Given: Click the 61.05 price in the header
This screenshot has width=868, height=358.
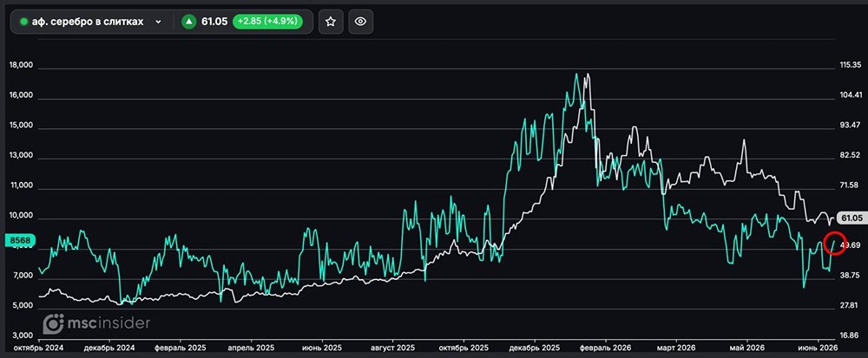Looking at the screenshot, I should [214, 22].
